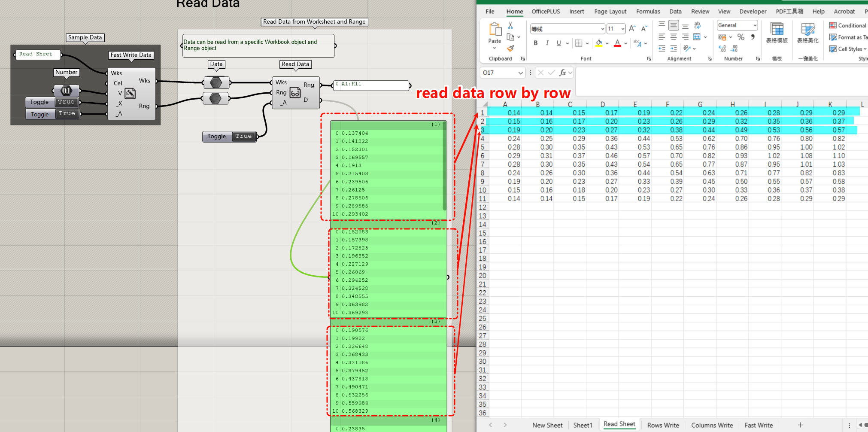Apply Bold formatting
The image size is (868, 432).
(x=535, y=43)
